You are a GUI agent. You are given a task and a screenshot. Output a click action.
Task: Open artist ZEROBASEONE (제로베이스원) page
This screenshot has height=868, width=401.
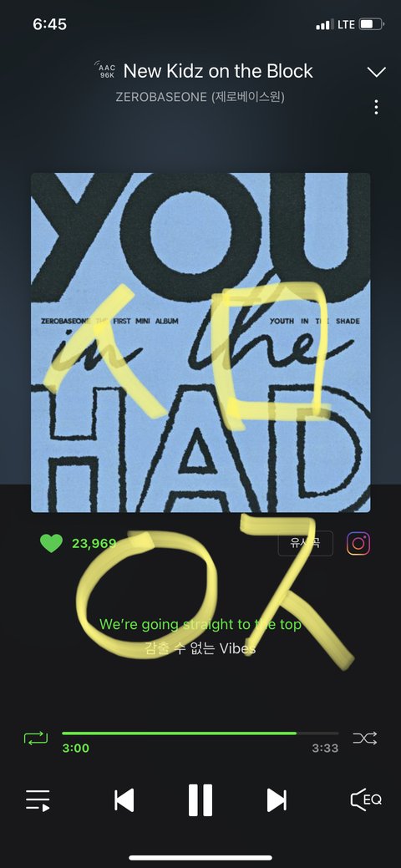click(x=200, y=97)
